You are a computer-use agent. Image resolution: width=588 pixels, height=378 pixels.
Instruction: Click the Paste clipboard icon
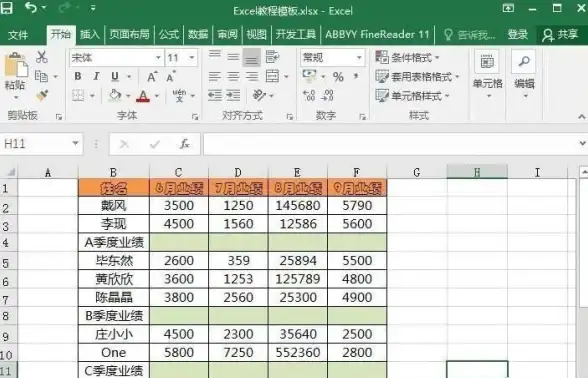pos(15,64)
